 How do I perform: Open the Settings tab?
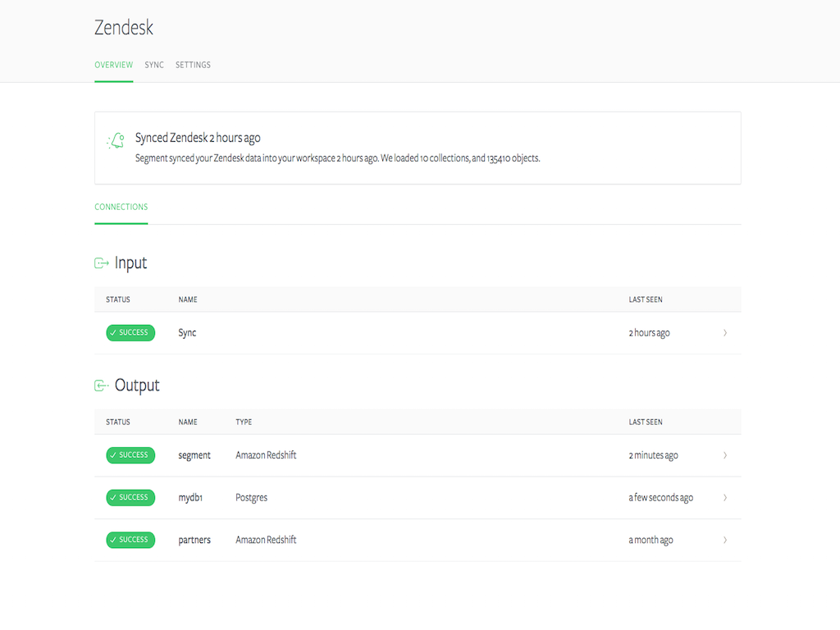(x=193, y=65)
